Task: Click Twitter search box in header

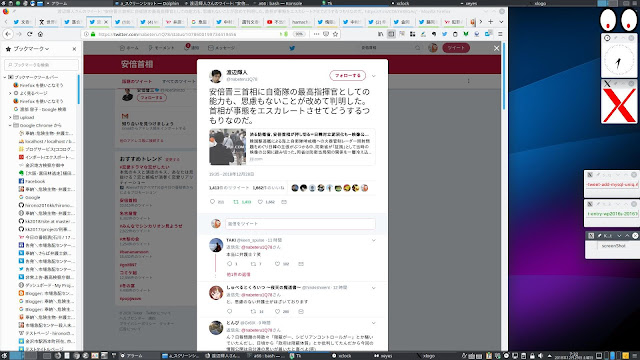Action: click(x=390, y=48)
